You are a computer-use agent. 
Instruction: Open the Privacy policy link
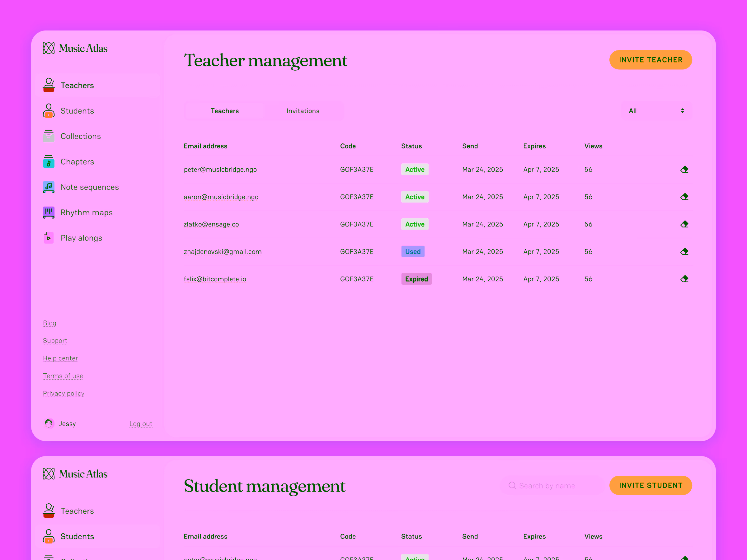pyautogui.click(x=63, y=393)
